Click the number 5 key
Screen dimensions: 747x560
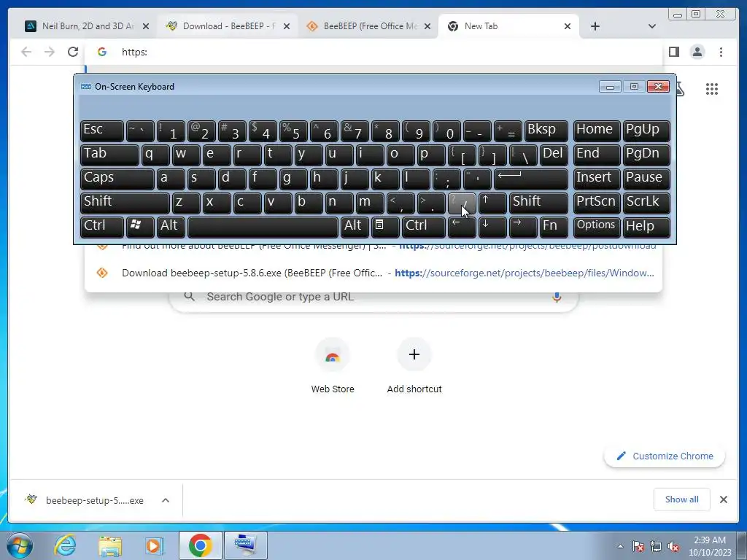[x=293, y=131]
